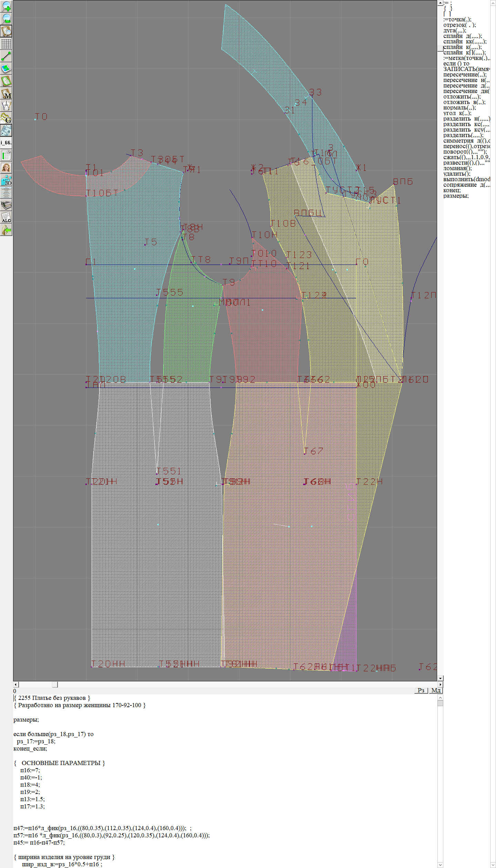Image resolution: width=496 pixels, height=868 pixels.
Task: Click the canvas horizontal scrollbar right arrow
Action: (x=440, y=684)
